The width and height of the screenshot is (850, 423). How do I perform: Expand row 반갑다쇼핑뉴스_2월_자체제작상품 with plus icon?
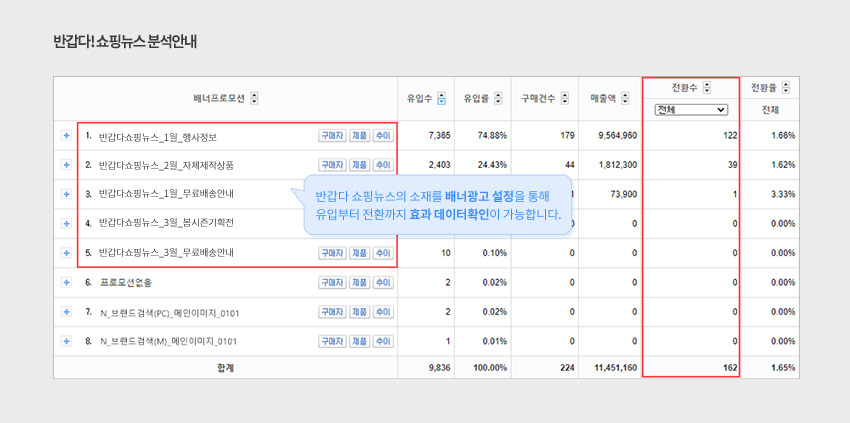(66, 165)
